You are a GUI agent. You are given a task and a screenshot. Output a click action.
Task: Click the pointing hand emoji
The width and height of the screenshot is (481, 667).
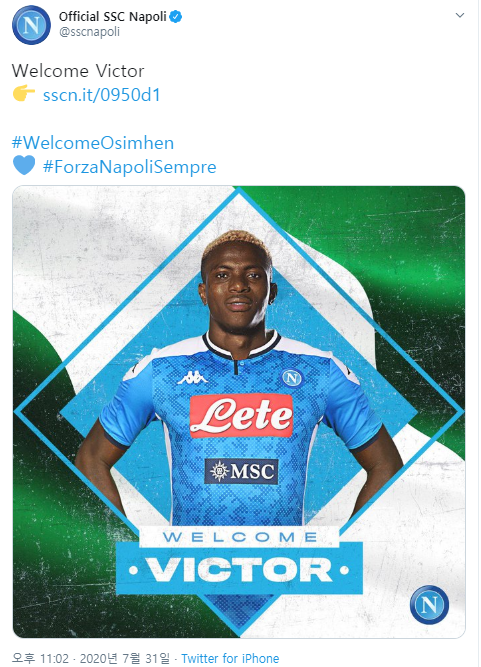[24, 93]
